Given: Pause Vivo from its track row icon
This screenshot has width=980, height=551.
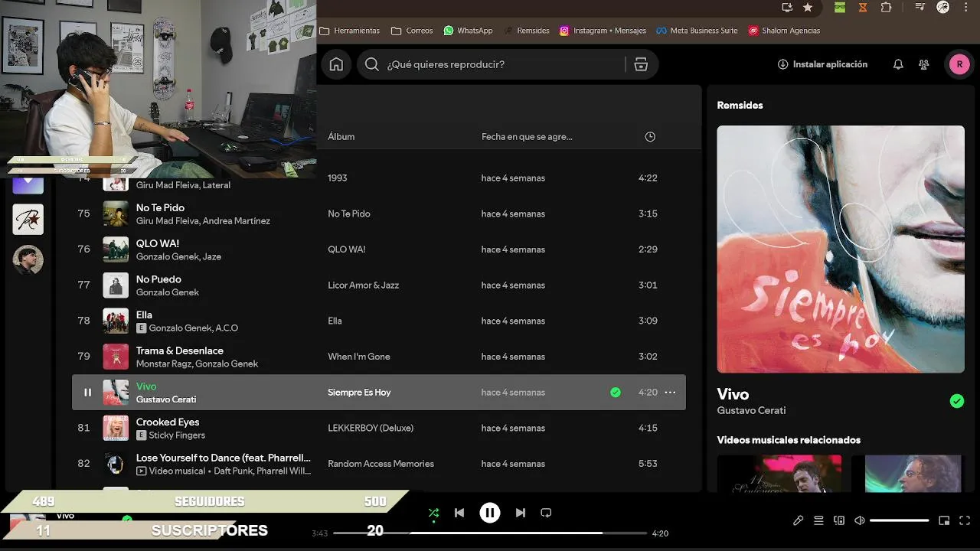Looking at the screenshot, I should coord(87,393).
